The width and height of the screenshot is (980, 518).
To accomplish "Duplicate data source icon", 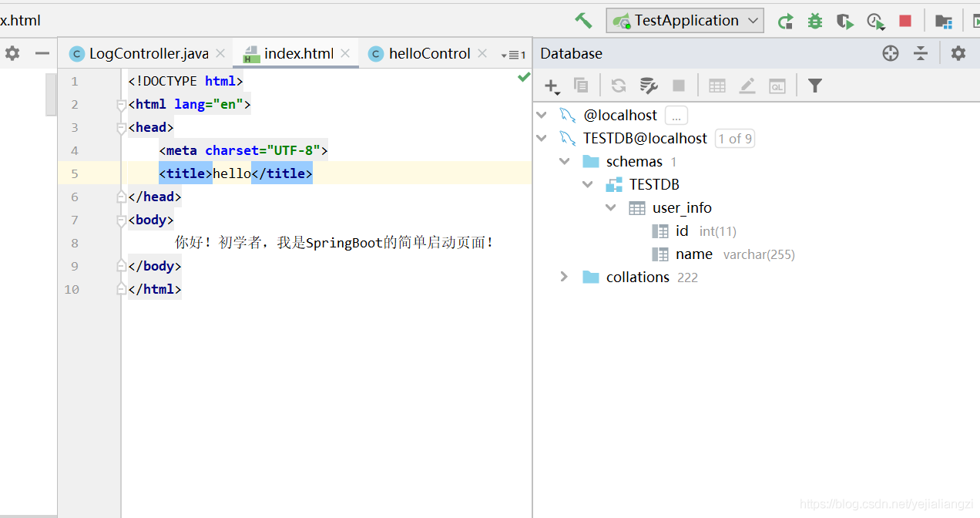I will click(x=581, y=86).
